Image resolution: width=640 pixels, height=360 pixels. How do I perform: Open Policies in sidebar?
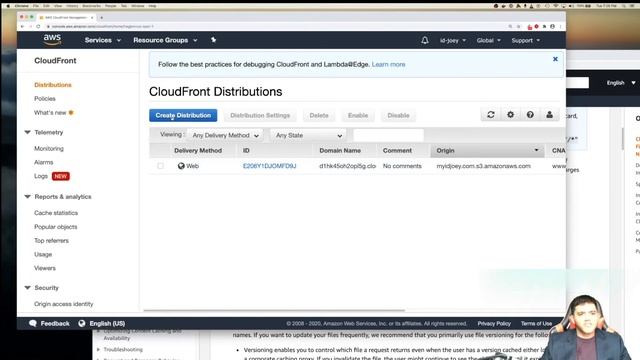click(x=45, y=99)
